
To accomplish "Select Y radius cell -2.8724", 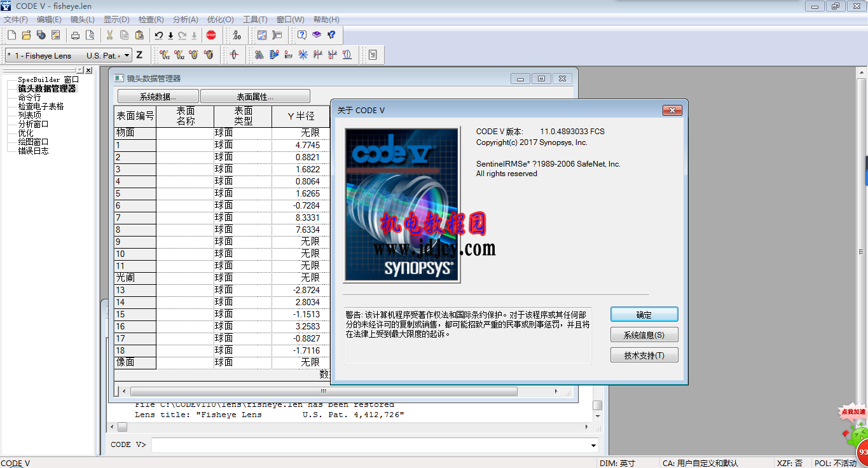I will (301, 290).
